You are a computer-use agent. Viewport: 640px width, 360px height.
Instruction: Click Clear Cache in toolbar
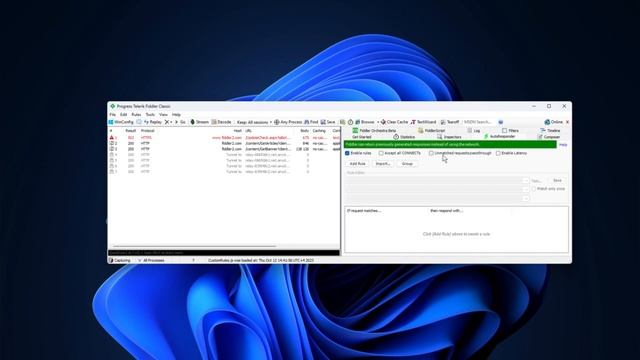tap(394, 122)
